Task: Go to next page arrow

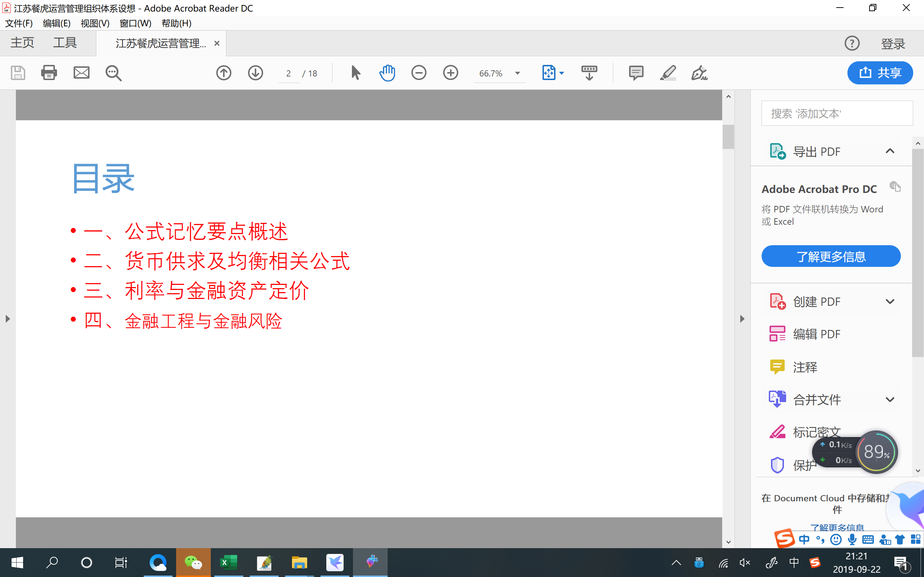Action: [256, 72]
